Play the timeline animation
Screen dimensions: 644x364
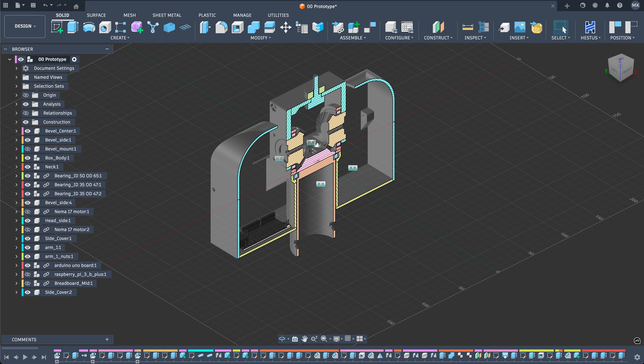25,357
